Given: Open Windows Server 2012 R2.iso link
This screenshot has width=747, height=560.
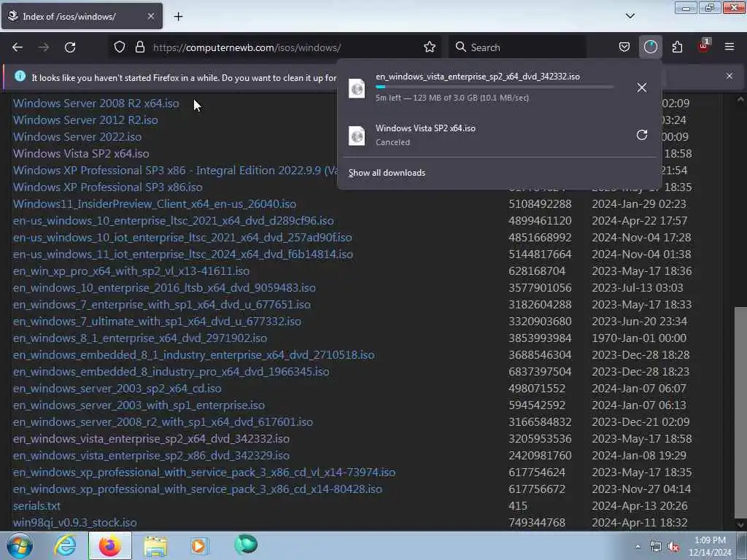Looking at the screenshot, I should [85, 120].
